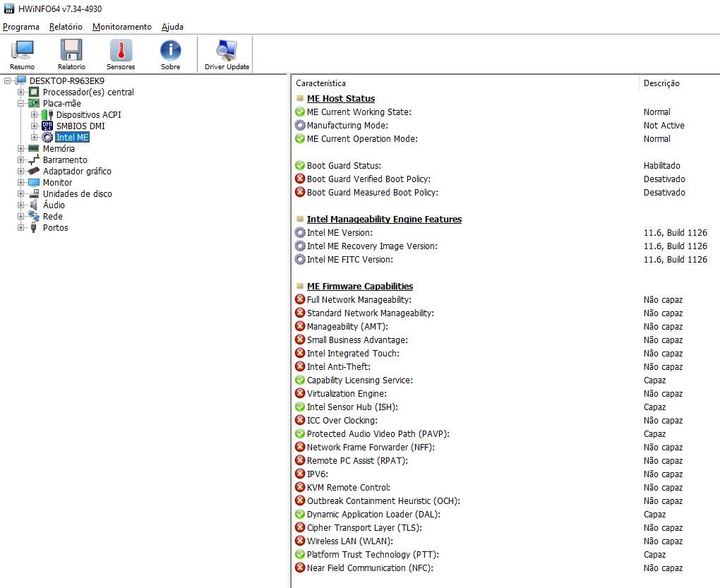The height and width of the screenshot is (588, 720).
Task: Click the Unidades de disco drive icon
Action: 33,193
